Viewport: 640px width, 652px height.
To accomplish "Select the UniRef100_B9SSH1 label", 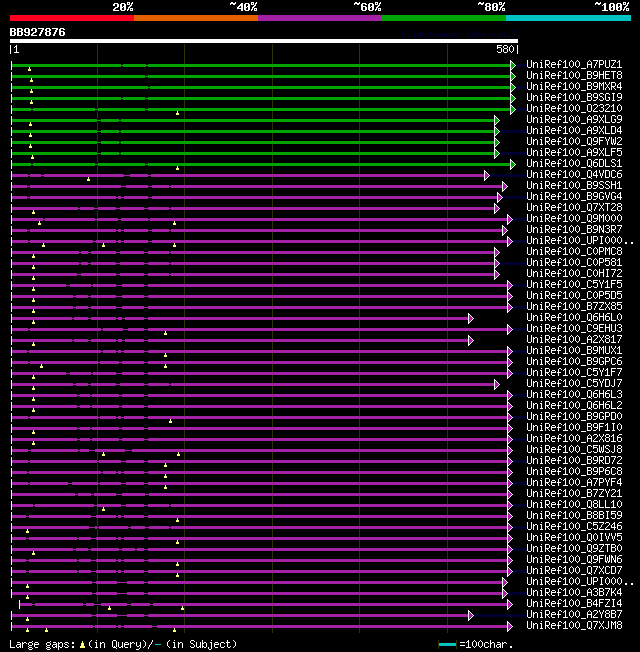I will [574, 185].
